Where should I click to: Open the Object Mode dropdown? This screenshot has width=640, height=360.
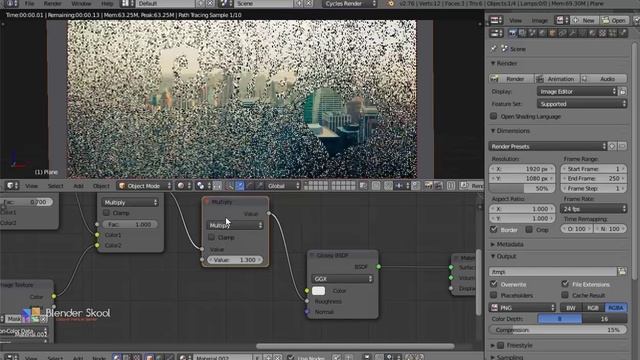tap(145, 186)
